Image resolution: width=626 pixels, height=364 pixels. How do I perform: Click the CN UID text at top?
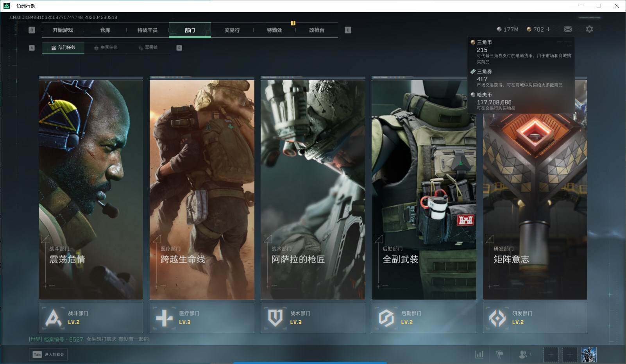click(64, 18)
